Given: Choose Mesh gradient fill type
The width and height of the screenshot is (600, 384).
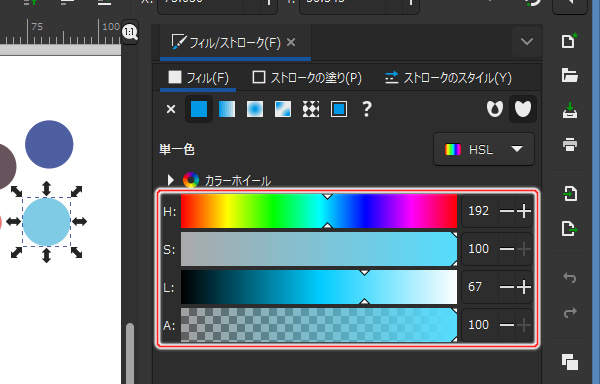Looking at the screenshot, I should pos(283,109).
